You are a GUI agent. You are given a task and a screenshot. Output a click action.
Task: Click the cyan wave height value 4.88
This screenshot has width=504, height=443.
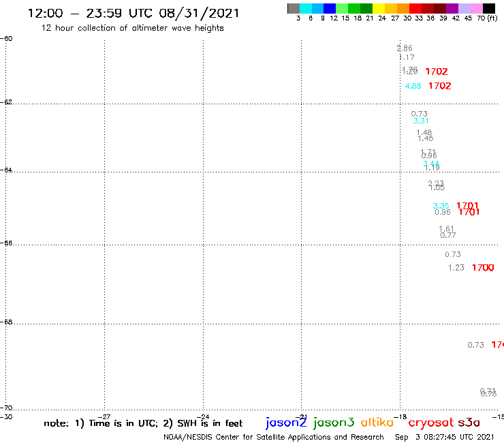click(413, 86)
